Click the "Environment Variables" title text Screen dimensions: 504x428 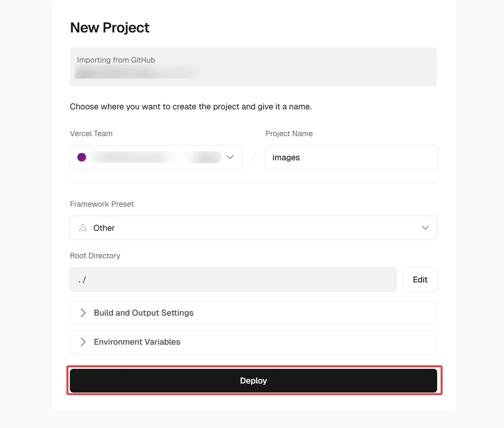tap(137, 342)
